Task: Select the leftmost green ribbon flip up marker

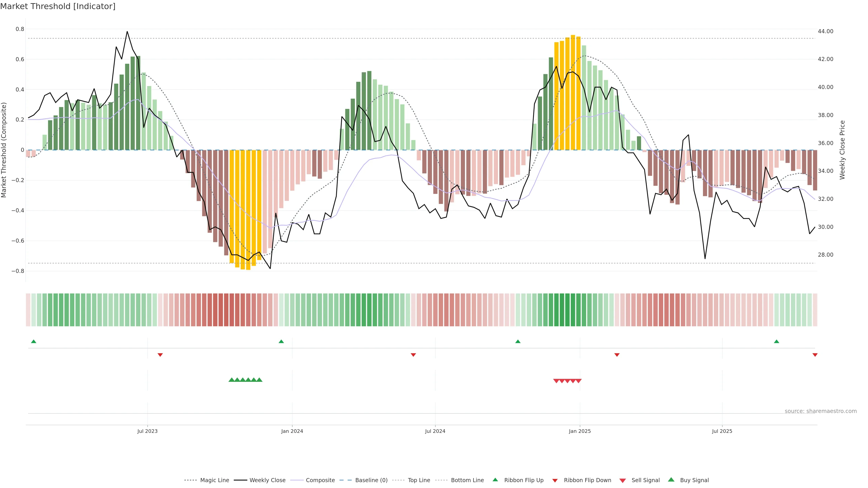Action: click(33, 342)
